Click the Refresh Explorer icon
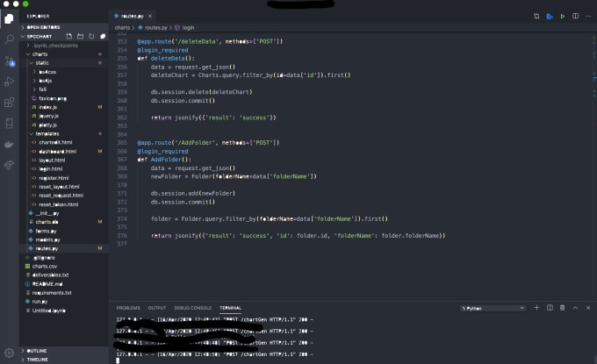The height and width of the screenshot is (364, 597). tap(91, 36)
